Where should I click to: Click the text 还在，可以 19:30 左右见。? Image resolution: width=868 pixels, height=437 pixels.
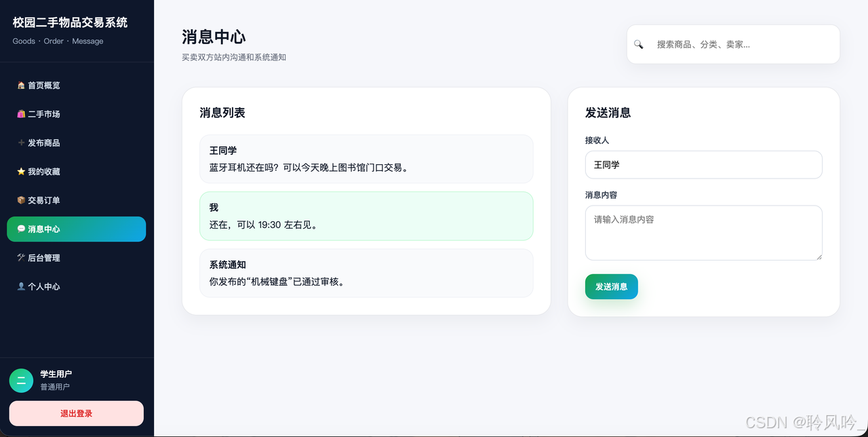click(x=263, y=225)
